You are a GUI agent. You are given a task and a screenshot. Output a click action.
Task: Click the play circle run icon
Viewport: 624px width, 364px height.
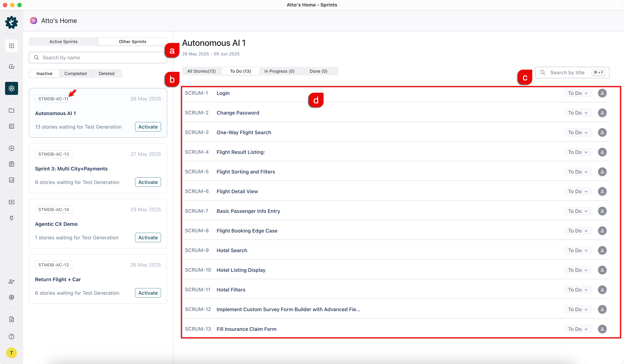pos(11,148)
